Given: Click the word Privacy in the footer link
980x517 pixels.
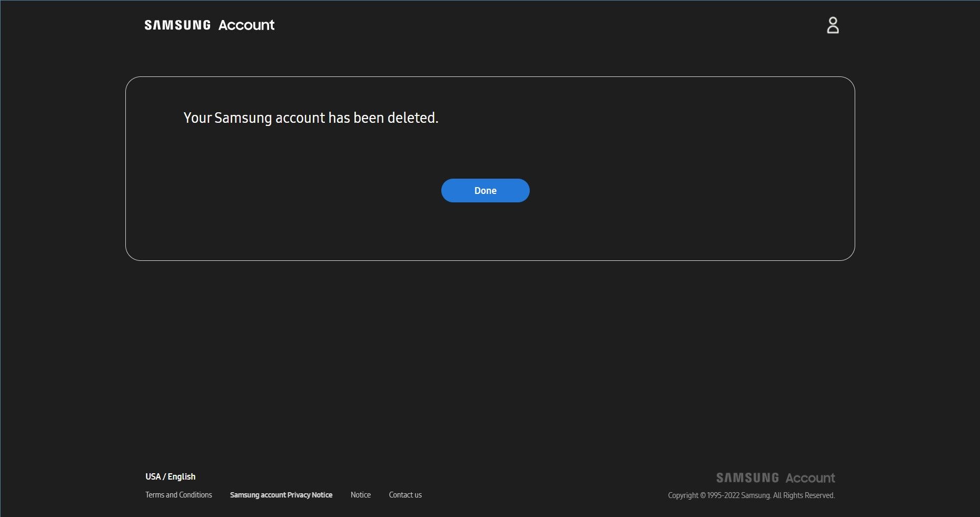Looking at the screenshot, I should pyautogui.click(x=299, y=495).
